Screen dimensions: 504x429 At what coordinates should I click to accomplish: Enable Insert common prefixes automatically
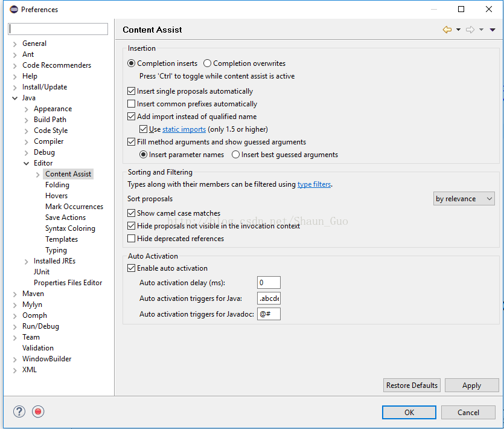pos(131,104)
